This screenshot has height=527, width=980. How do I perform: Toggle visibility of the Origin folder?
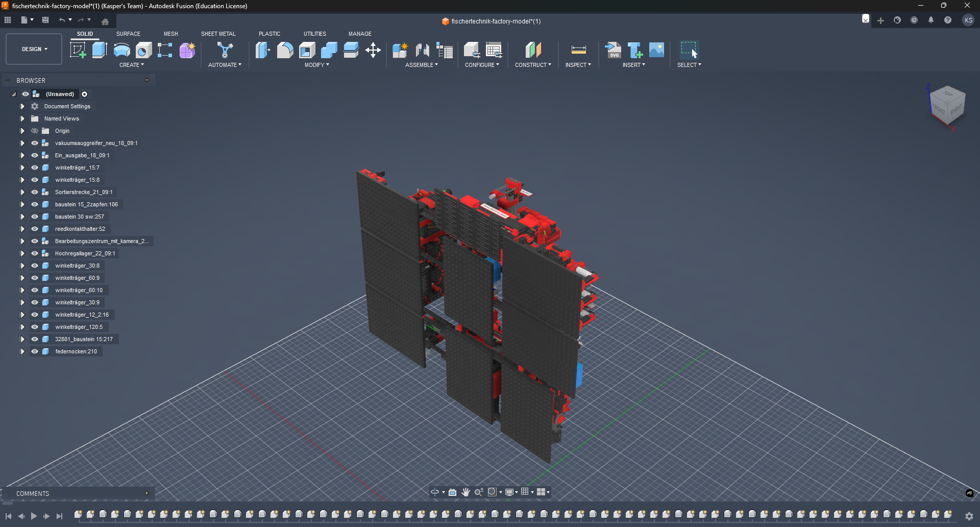point(35,131)
